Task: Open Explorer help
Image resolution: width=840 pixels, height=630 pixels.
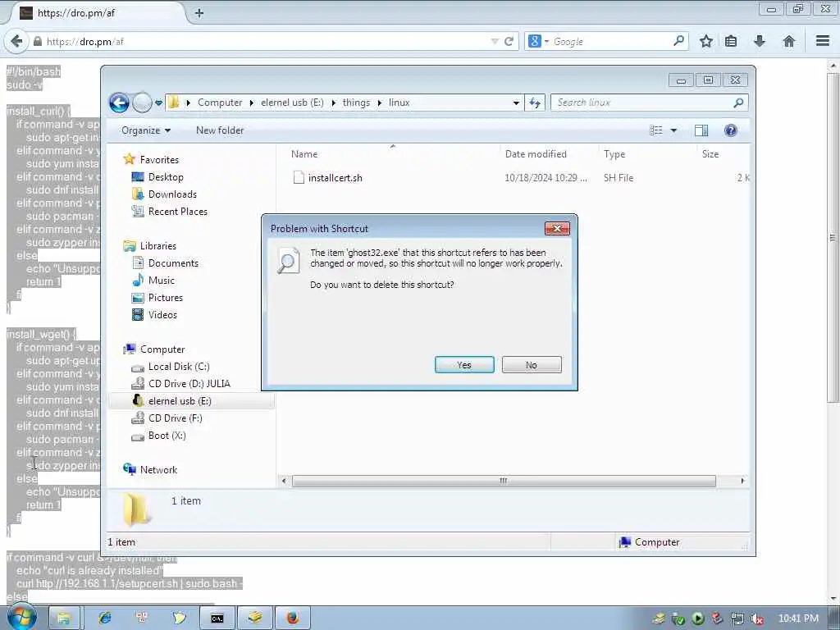Action: 730,130
